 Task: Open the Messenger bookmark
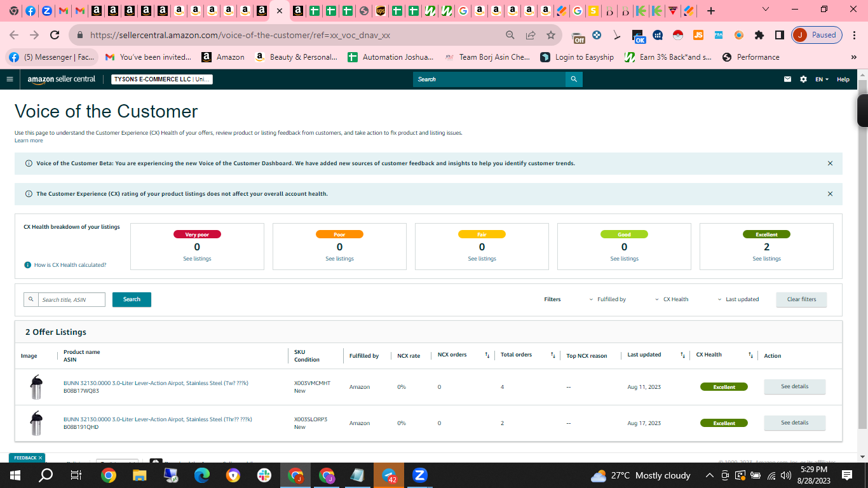click(x=51, y=57)
